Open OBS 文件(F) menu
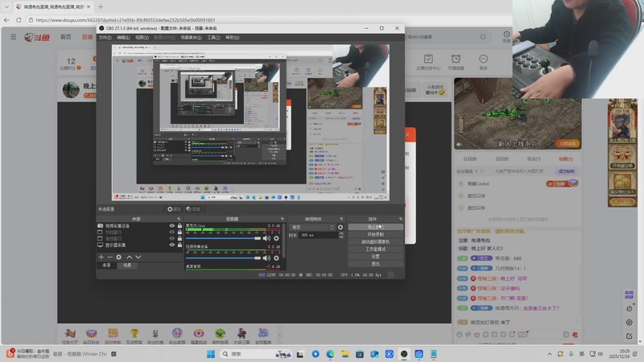Screen dimensions: 644x362 point(105,37)
